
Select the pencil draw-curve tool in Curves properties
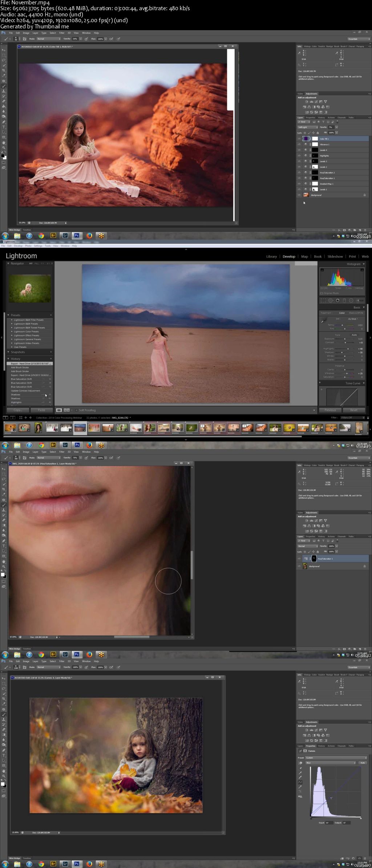[300, 787]
